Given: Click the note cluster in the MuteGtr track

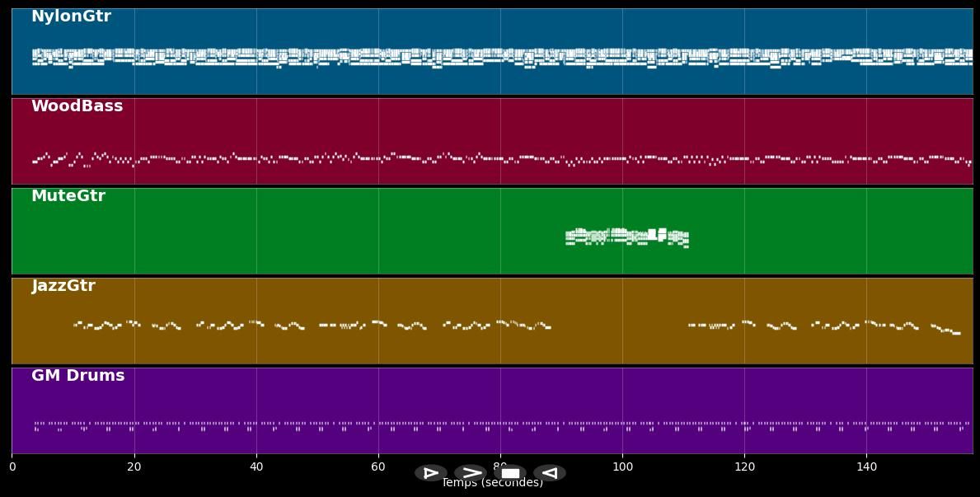Looking at the screenshot, I should 626,237.
